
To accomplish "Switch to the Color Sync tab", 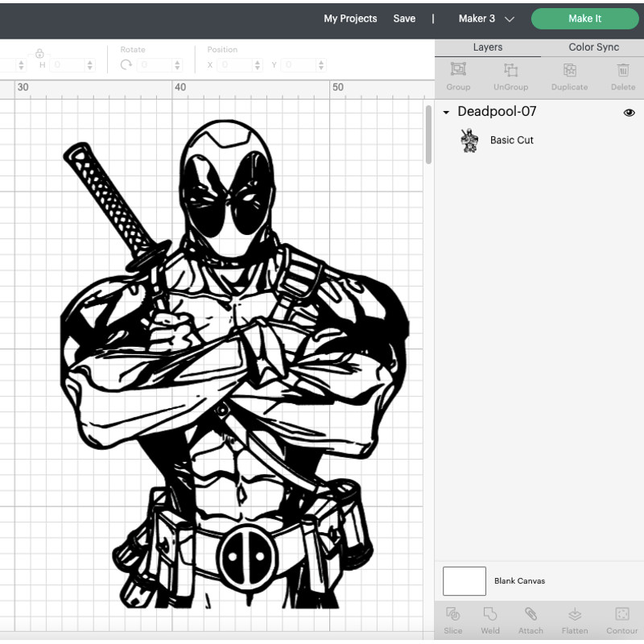I will coord(593,47).
